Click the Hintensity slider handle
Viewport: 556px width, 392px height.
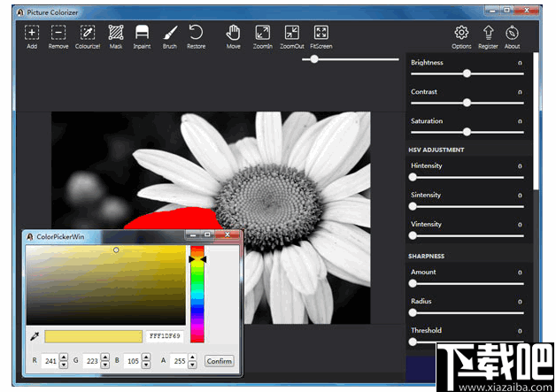pyautogui.click(x=413, y=177)
